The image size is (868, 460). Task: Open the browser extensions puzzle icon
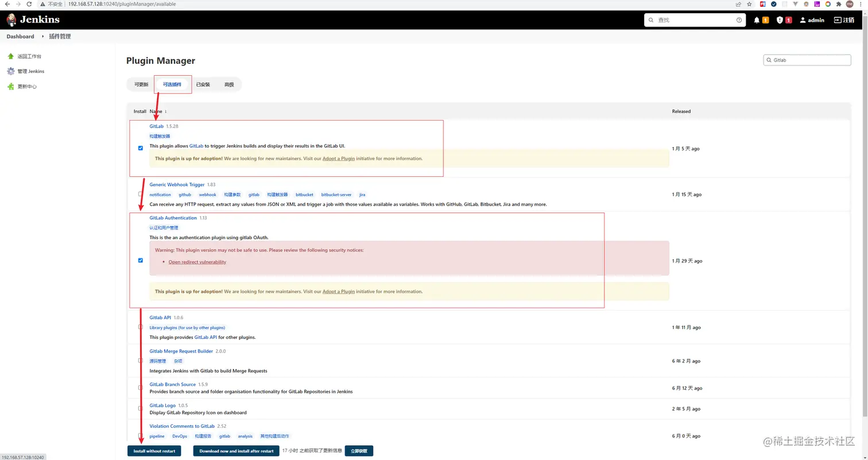click(839, 4)
